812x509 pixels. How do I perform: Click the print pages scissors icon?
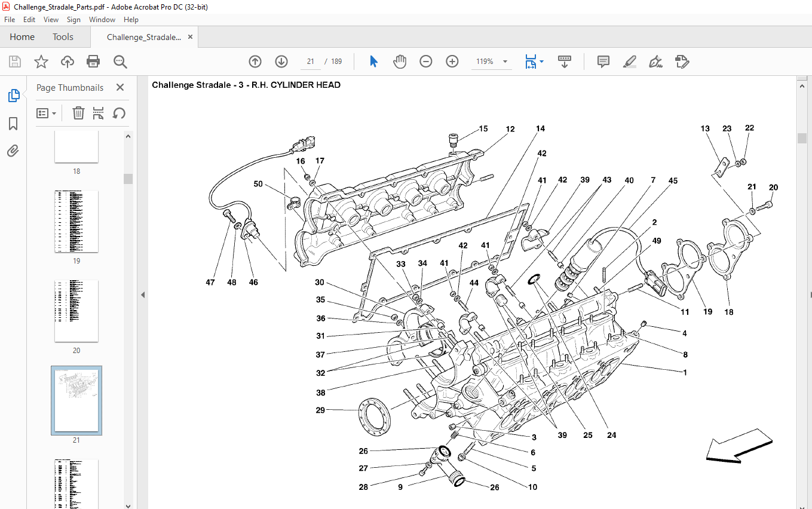[99, 113]
